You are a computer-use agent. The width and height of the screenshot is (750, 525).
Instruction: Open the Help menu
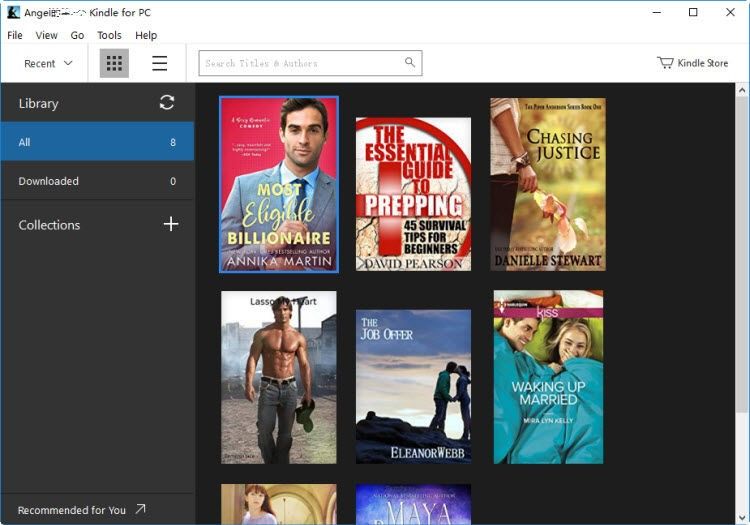click(x=146, y=35)
